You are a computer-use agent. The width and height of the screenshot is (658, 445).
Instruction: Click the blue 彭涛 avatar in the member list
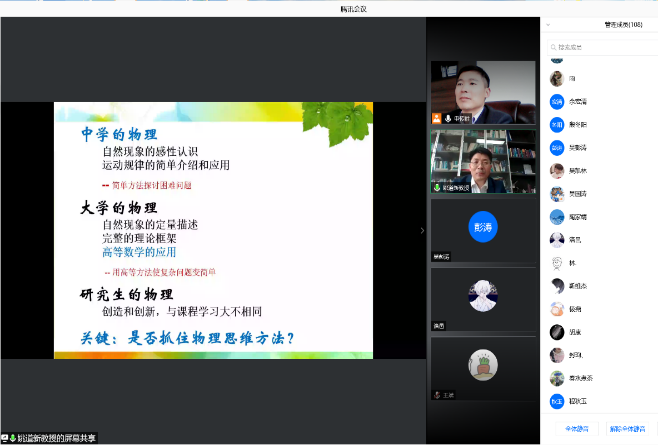(x=556, y=146)
